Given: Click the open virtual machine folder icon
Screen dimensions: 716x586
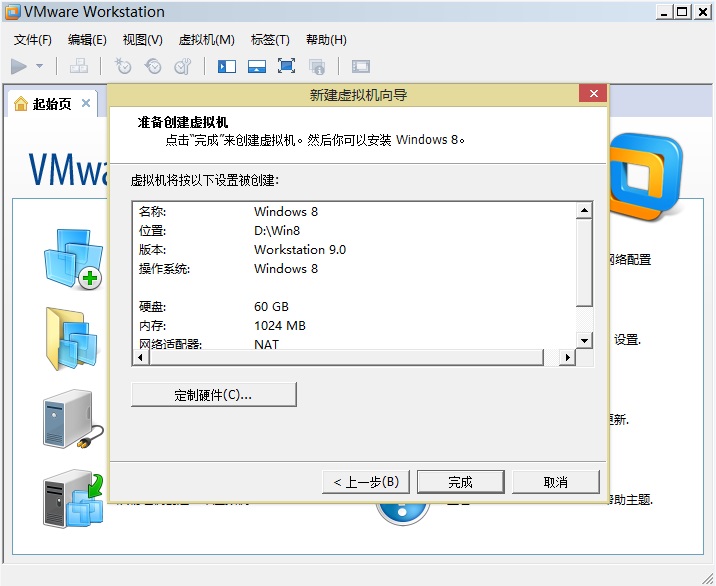Looking at the screenshot, I should pyautogui.click(x=72, y=338).
